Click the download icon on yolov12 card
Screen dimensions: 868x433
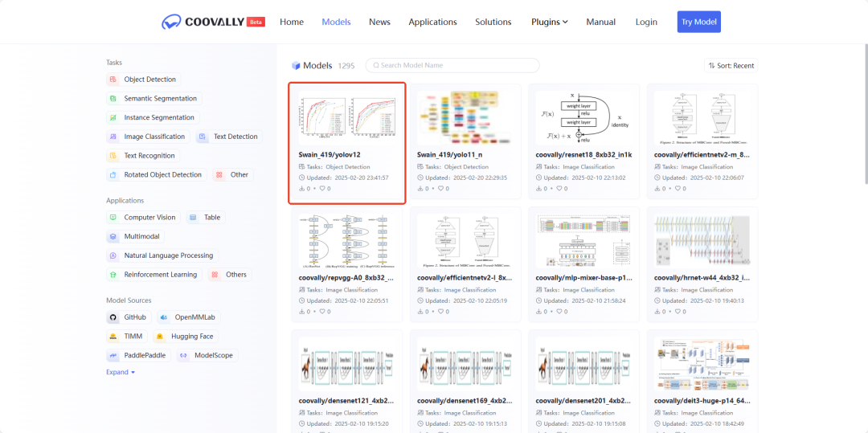coord(301,189)
